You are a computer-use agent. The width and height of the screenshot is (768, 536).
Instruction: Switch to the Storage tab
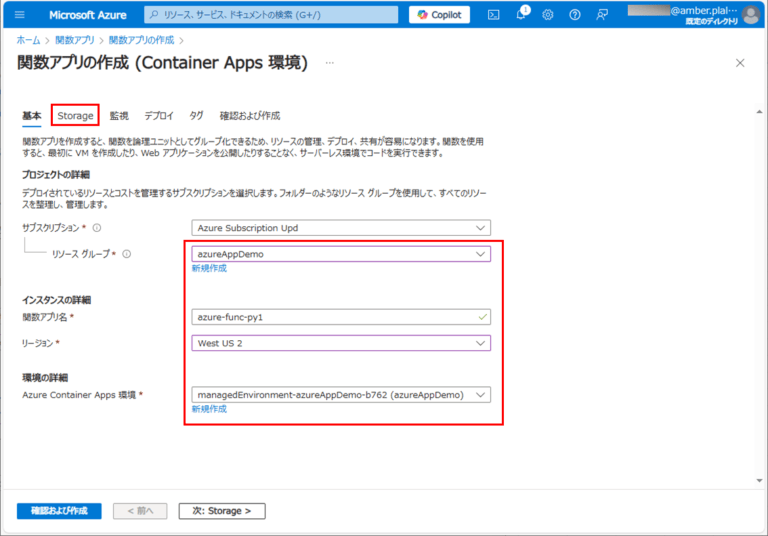pyautogui.click(x=75, y=116)
